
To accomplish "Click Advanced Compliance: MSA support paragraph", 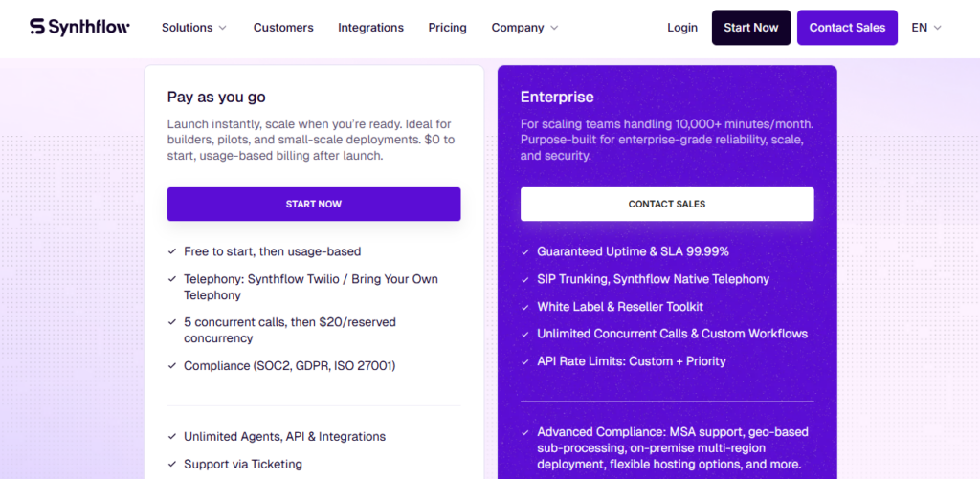I will pyautogui.click(x=673, y=448).
